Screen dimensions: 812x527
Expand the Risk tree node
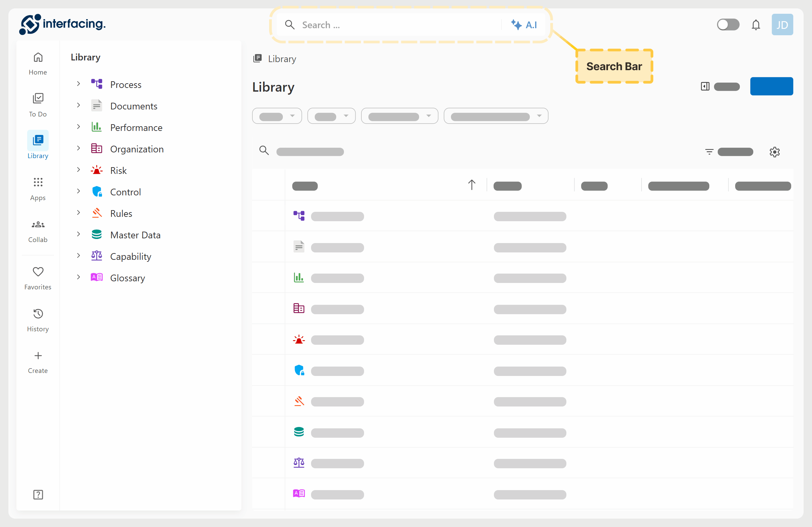79,170
